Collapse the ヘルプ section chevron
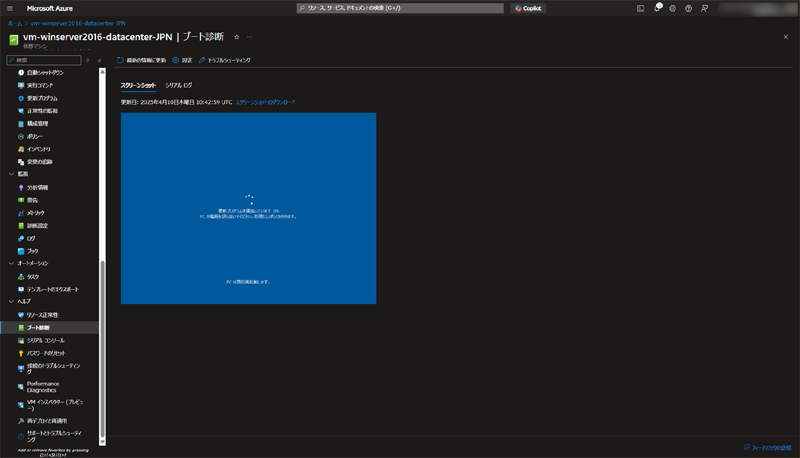800x458 pixels. pyautogui.click(x=11, y=301)
